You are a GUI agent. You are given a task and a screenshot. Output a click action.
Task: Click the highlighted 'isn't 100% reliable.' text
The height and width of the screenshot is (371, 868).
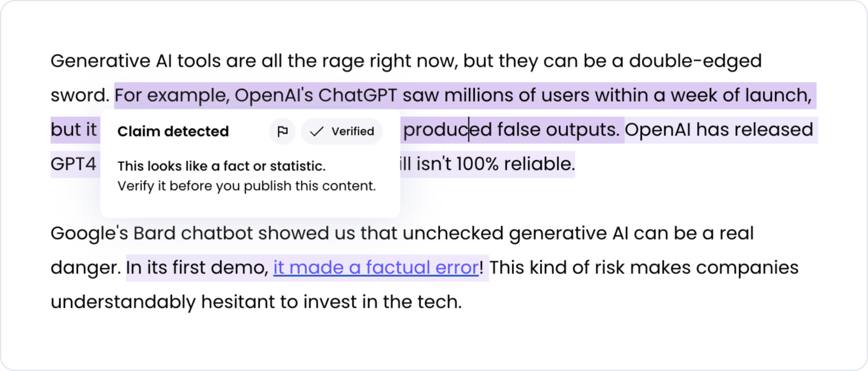click(488, 164)
